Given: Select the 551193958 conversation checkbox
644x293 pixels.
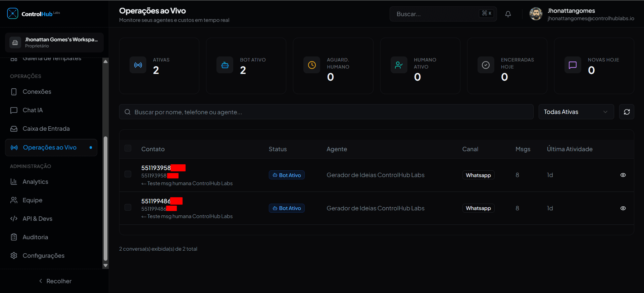Looking at the screenshot, I should point(128,174).
